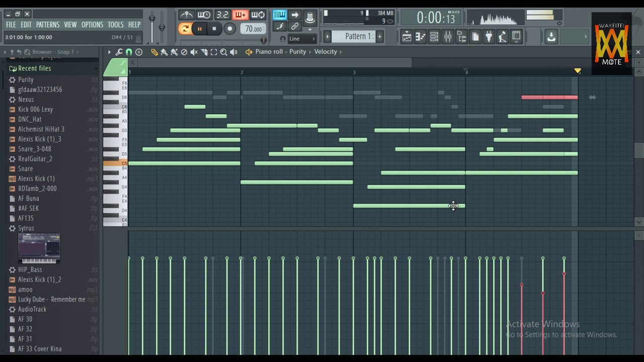This screenshot has width=644, height=362.
Task: Open the PATTERNS menu
Action: coord(48,25)
